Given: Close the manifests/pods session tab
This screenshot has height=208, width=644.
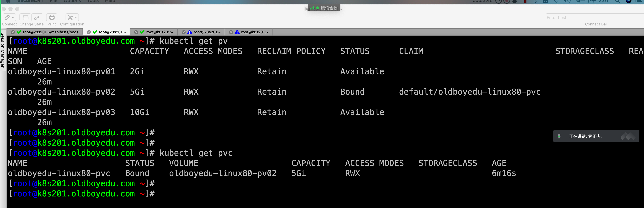Looking at the screenshot, I should click(x=13, y=32).
